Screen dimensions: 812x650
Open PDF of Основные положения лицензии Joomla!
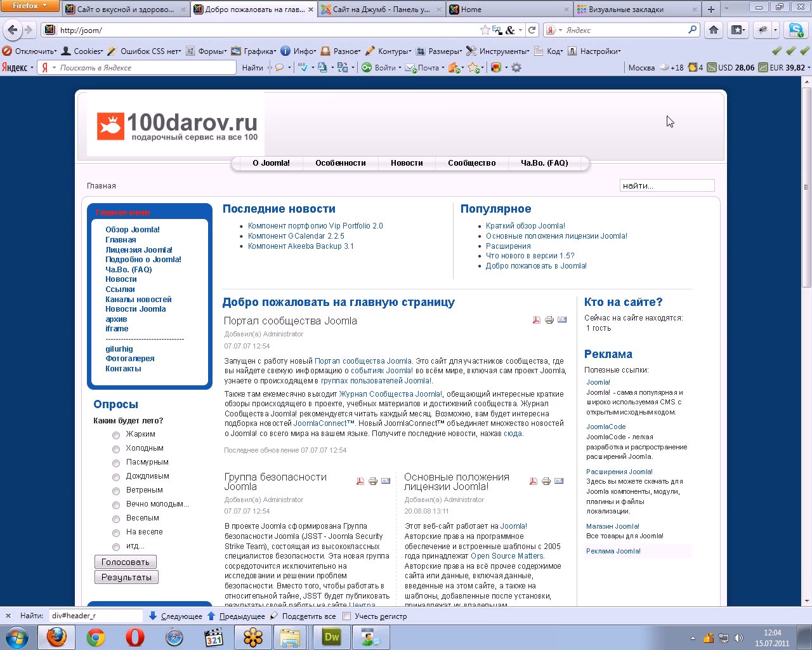[534, 481]
